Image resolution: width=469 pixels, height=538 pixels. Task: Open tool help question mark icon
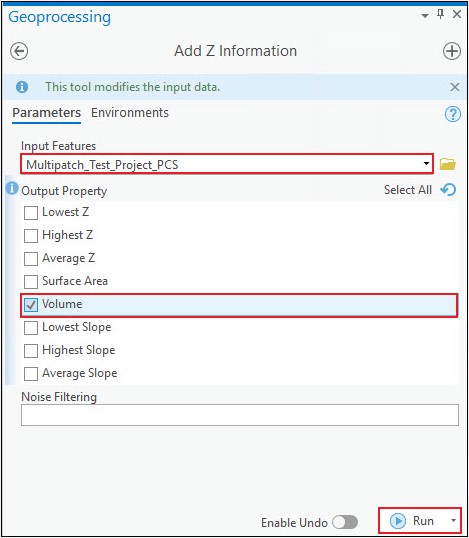tap(453, 114)
